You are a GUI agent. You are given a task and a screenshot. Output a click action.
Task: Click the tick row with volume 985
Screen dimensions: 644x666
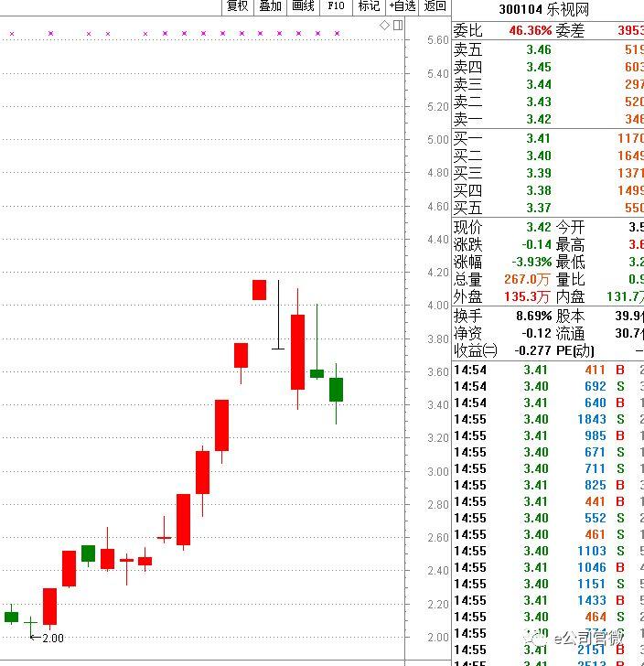(548, 436)
